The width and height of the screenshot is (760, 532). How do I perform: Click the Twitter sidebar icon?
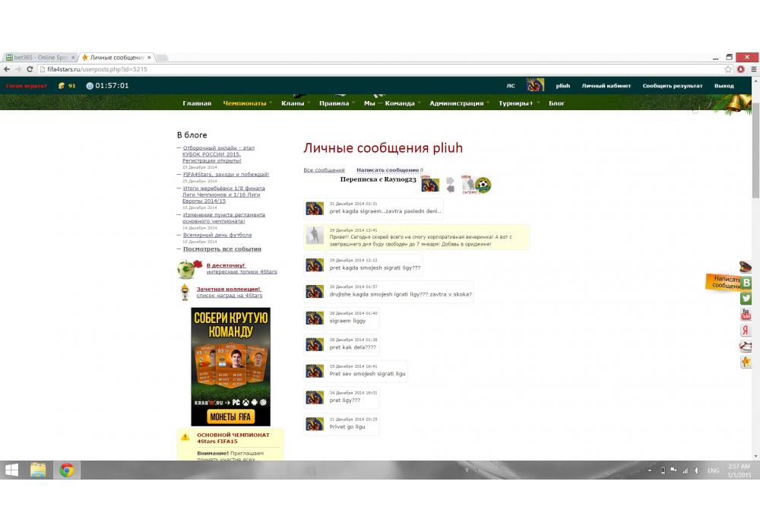click(746, 299)
